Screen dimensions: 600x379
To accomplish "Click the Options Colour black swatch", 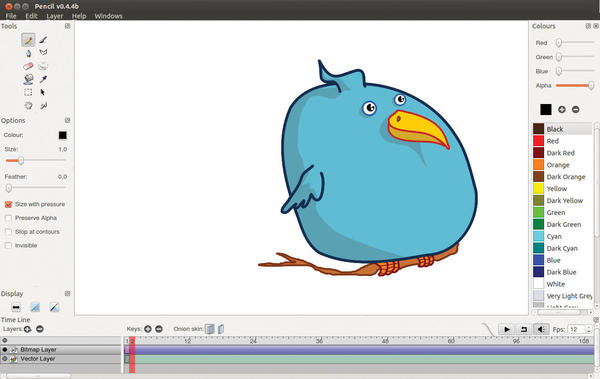I will tap(63, 135).
